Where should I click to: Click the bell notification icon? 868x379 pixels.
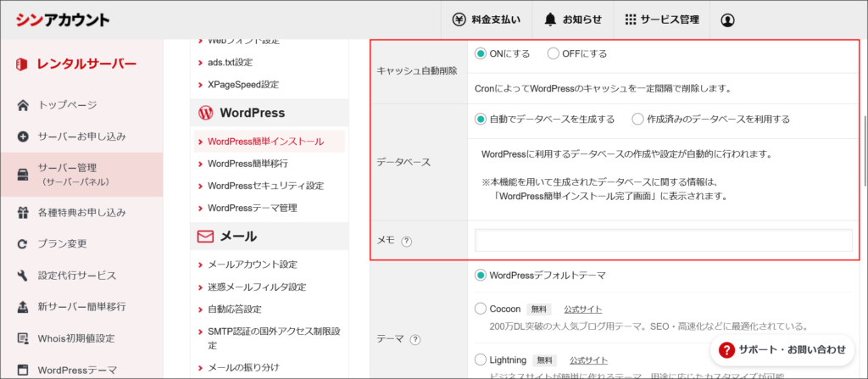(549, 20)
